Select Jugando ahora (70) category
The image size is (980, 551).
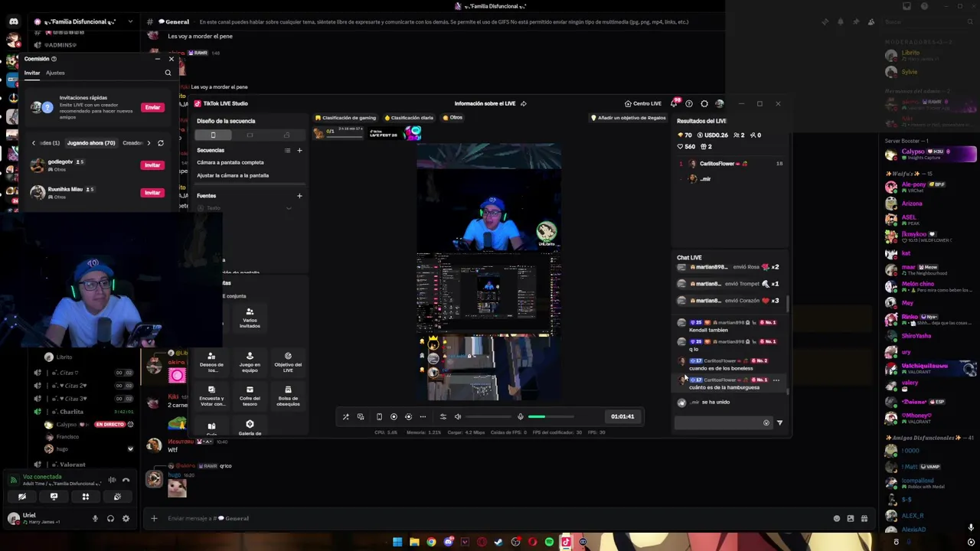point(91,143)
